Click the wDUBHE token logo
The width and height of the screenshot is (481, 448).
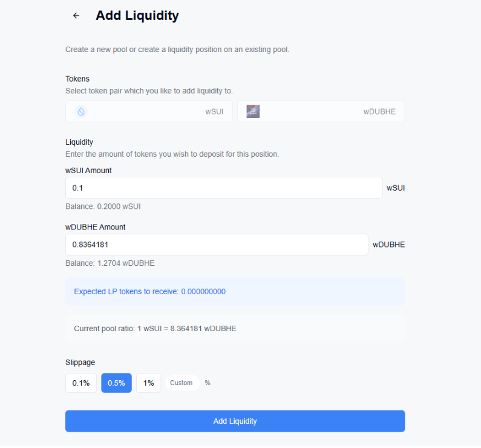point(253,111)
